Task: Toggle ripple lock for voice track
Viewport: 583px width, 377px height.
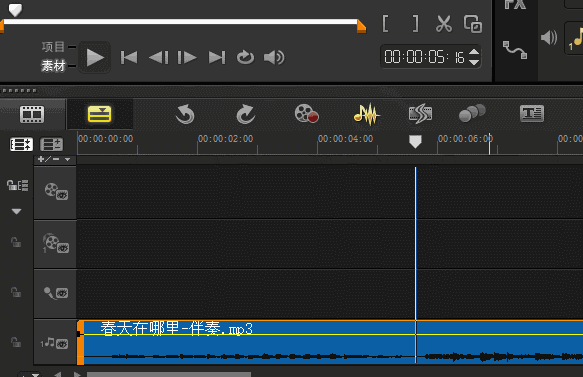Action: (x=16, y=292)
